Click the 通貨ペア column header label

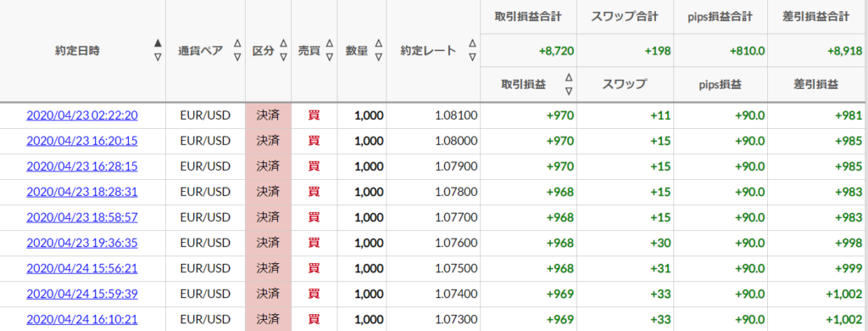200,50
